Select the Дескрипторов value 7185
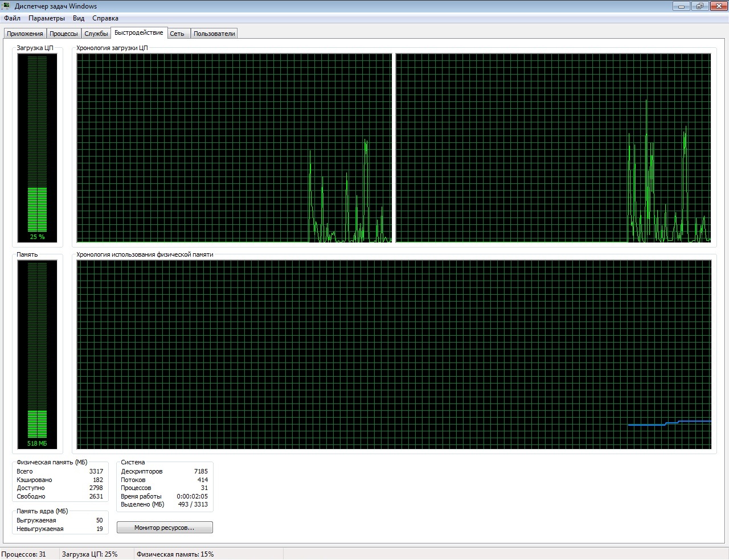The image size is (729, 560). (x=201, y=471)
